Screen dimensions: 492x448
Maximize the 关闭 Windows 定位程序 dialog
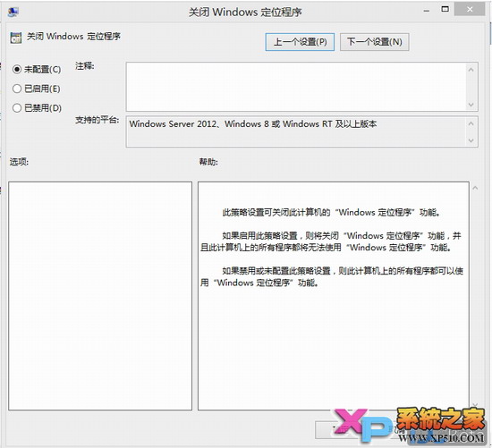pyautogui.click(x=445, y=10)
